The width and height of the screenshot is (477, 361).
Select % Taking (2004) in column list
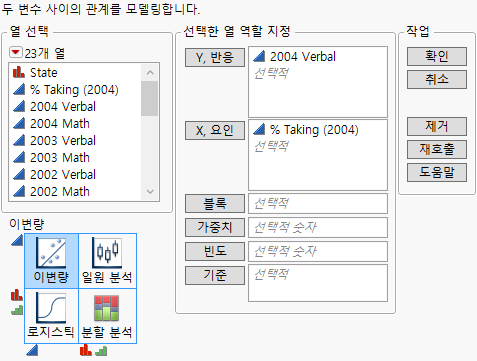click(x=74, y=89)
